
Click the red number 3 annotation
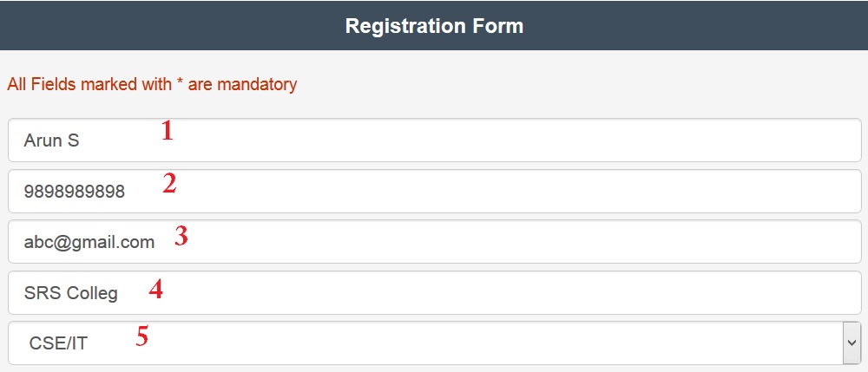181,237
